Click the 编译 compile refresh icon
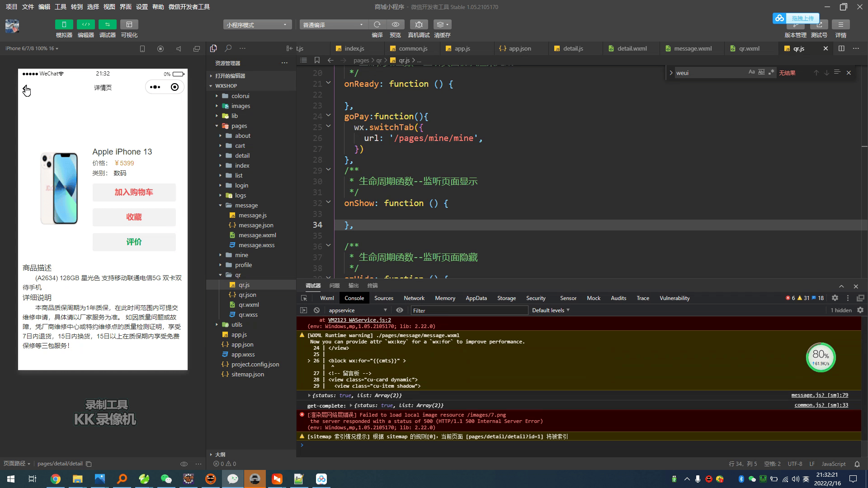 pos(377,24)
